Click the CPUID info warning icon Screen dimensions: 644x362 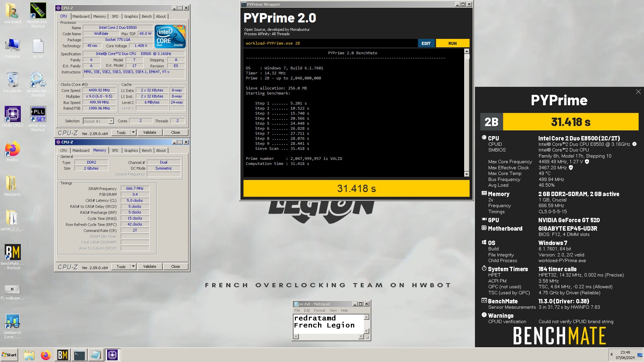(x=634, y=144)
